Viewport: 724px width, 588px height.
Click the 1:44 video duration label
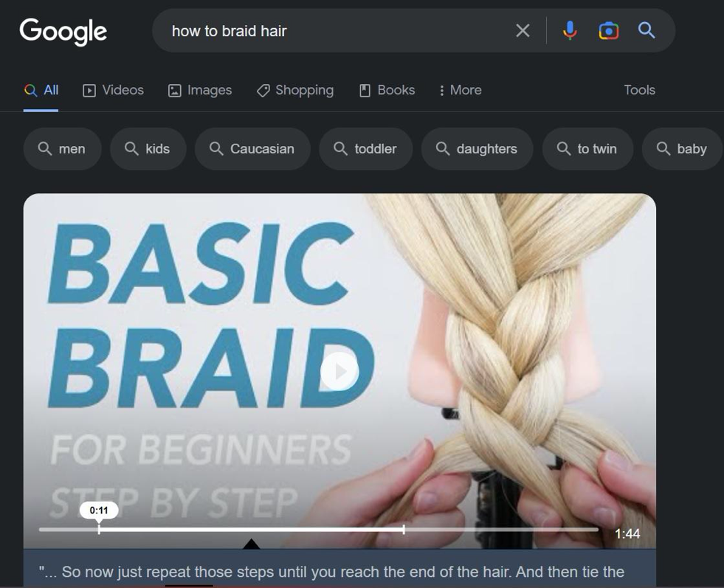[627, 534]
